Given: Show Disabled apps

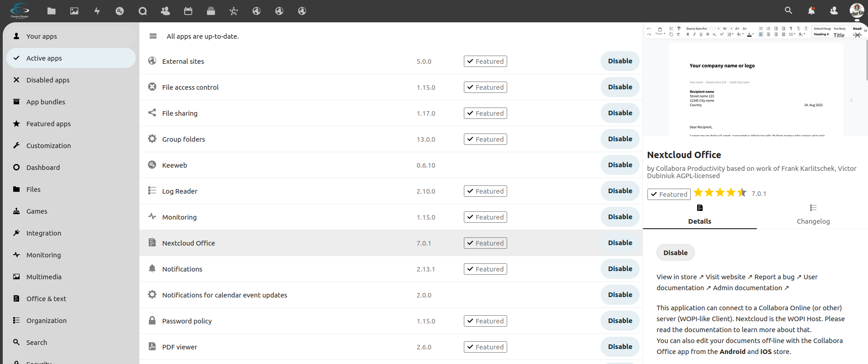Looking at the screenshot, I should click(x=71, y=80).
